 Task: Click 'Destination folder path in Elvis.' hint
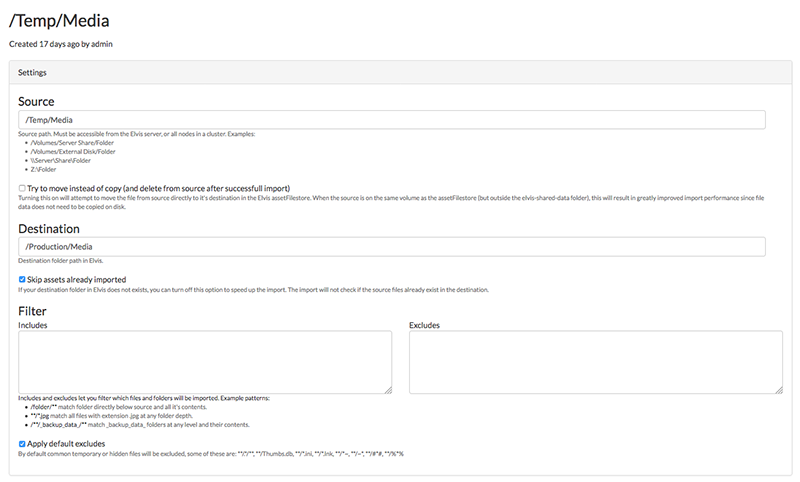[x=61, y=261]
